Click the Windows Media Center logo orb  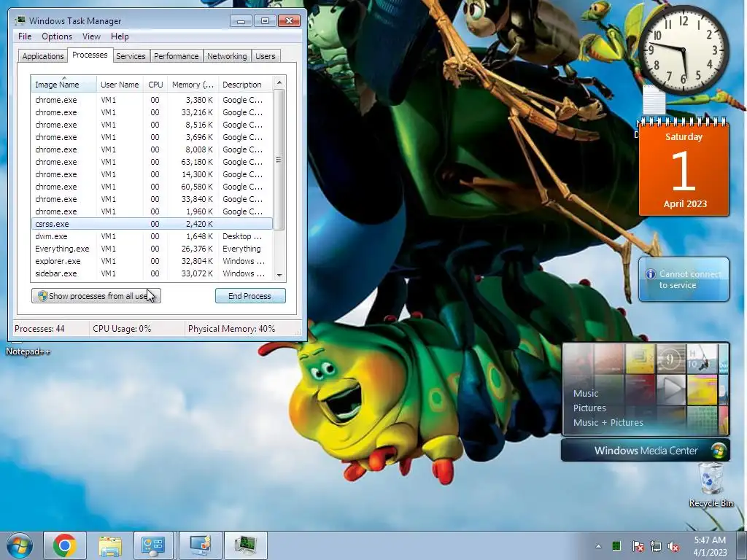[x=718, y=451]
